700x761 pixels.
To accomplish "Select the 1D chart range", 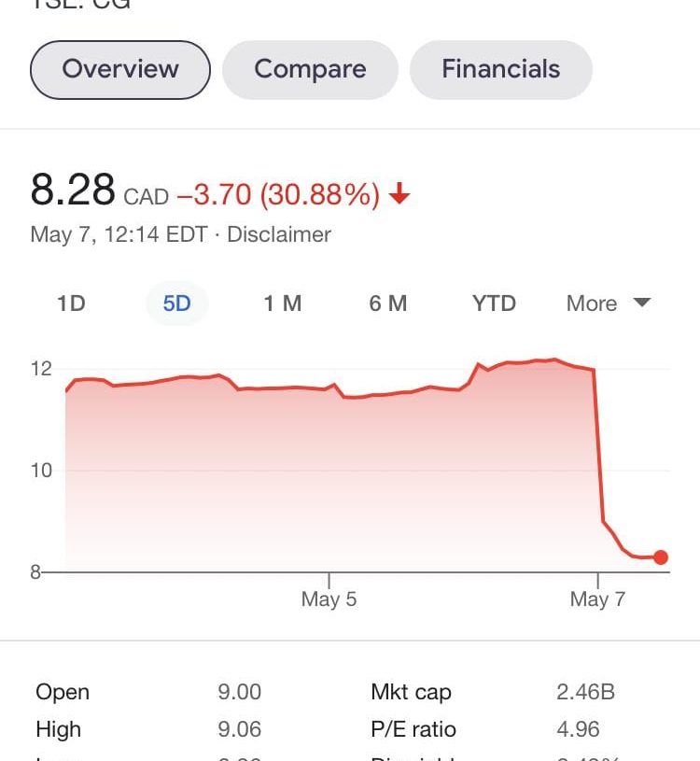I will pos(71,303).
